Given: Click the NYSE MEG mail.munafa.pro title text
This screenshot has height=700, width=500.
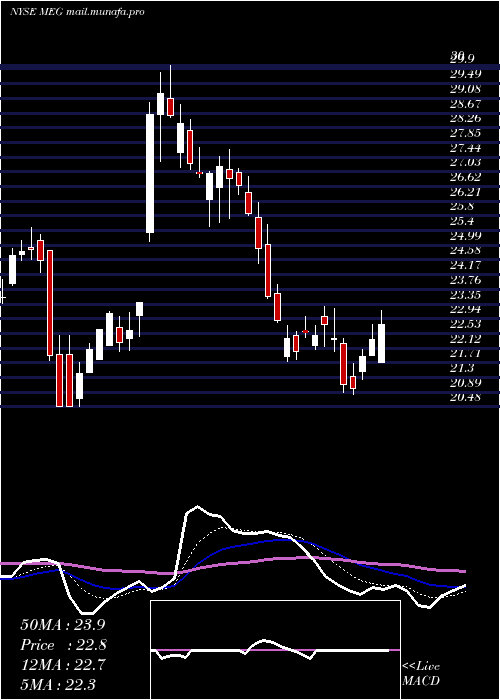Looking at the screenshot, I should (77, 12).
